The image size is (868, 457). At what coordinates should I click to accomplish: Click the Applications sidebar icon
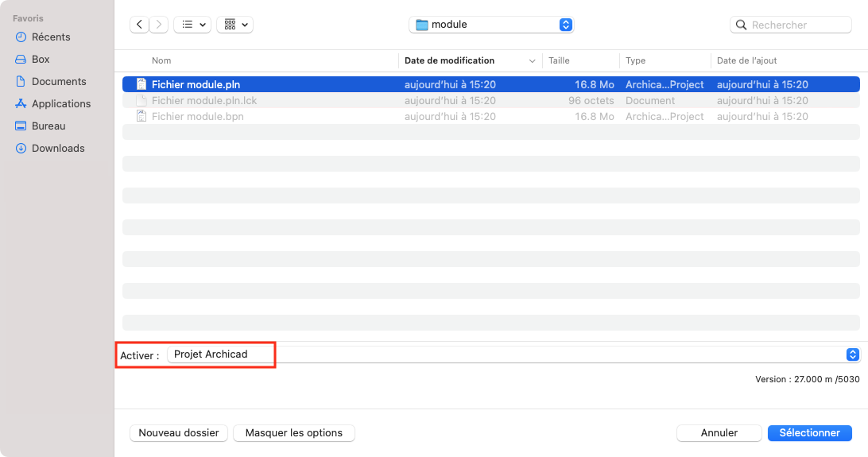tap(21, 103)
